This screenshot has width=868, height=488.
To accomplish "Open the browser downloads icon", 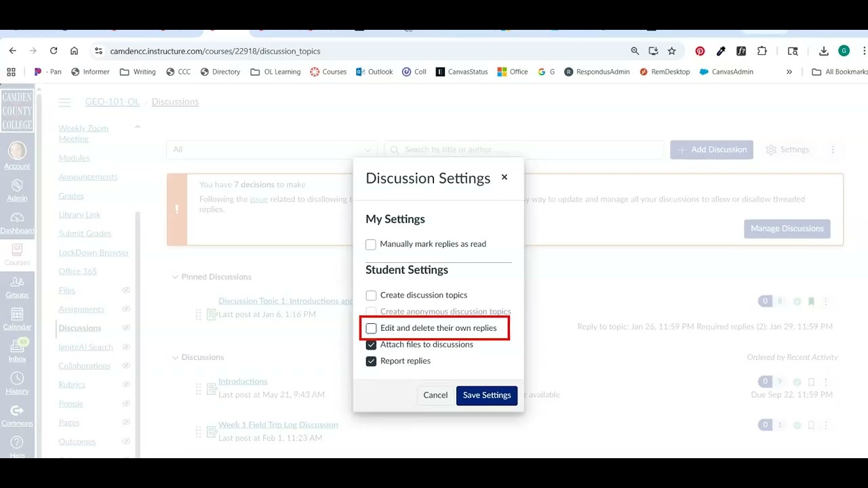I will coord(824,51).
